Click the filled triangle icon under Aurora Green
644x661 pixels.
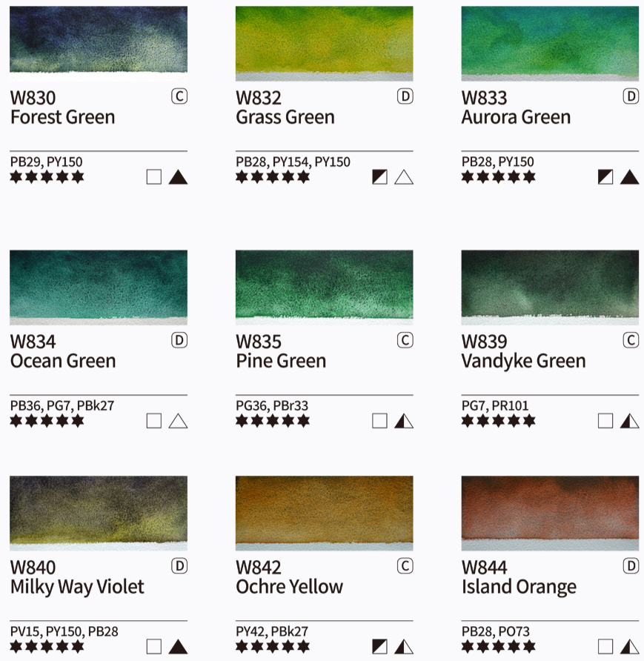pos(630,177)
